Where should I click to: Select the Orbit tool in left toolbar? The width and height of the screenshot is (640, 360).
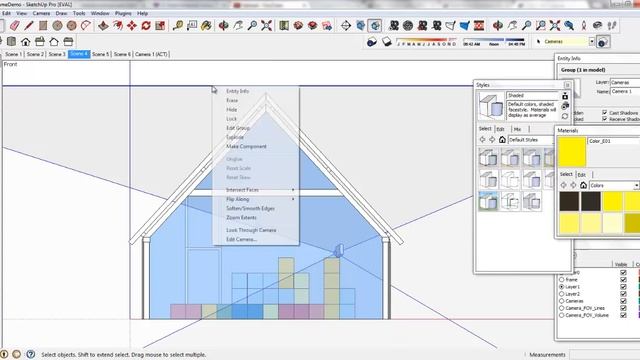click(x=224, y=26)
